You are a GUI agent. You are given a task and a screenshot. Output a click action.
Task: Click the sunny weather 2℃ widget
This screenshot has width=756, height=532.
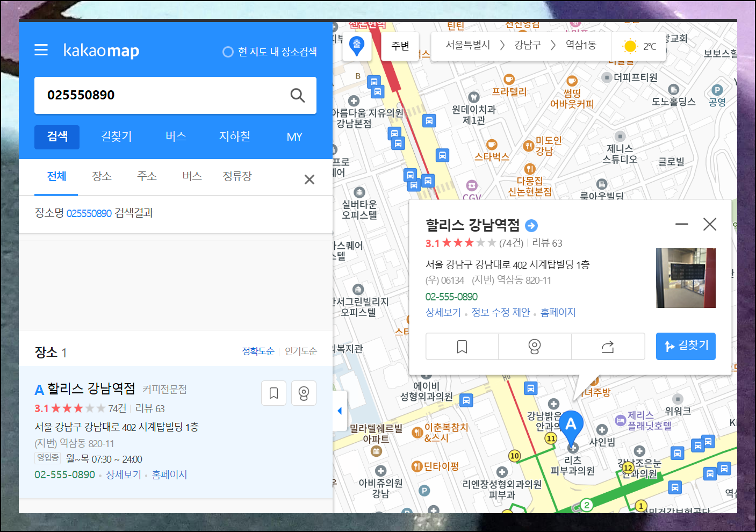639,47
